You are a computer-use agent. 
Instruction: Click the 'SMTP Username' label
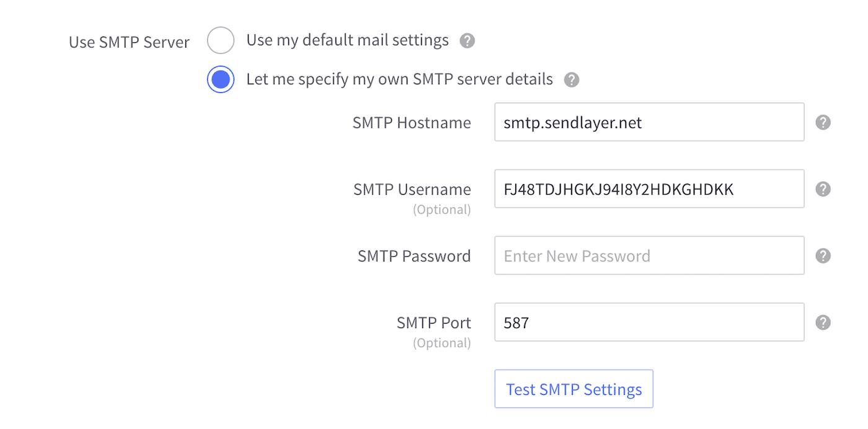point(412,189)
